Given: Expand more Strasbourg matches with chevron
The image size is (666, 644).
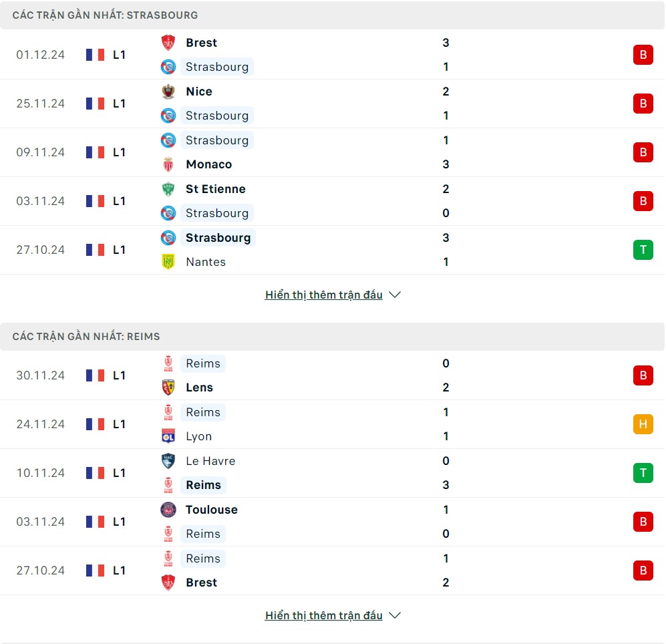Looking at the screenshot, I should click(395, 295).
